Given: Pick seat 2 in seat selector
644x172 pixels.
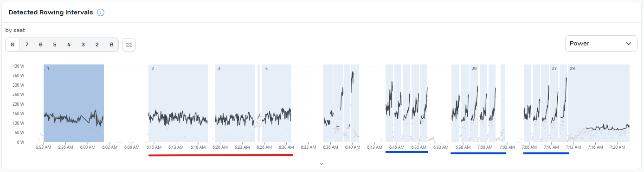Looking at the screenshot, I should (x=97, y=45).
